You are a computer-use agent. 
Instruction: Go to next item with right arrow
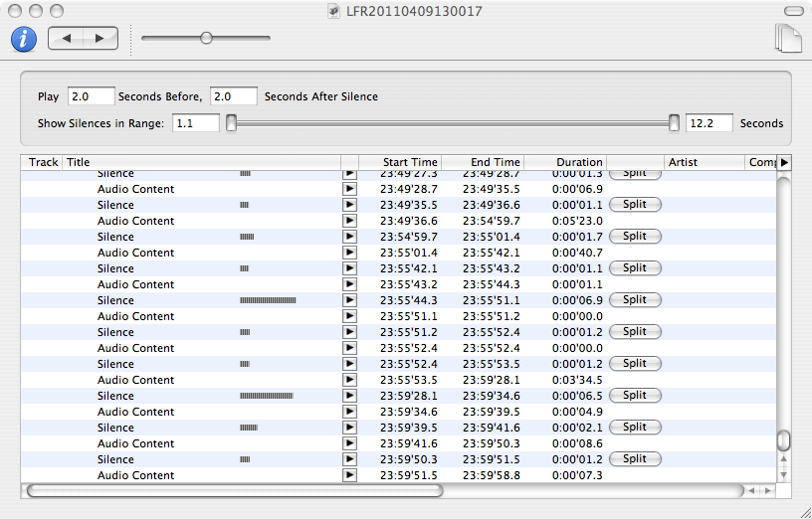(100, 39)
